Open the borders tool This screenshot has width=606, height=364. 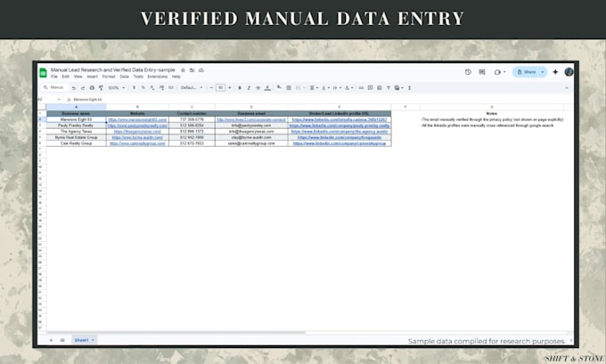click(x=289, y=88)
